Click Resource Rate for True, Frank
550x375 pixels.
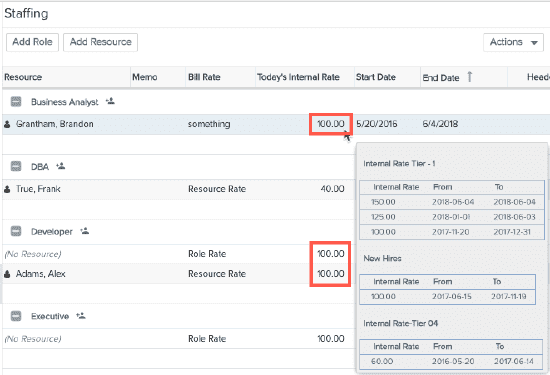[217, 189]
